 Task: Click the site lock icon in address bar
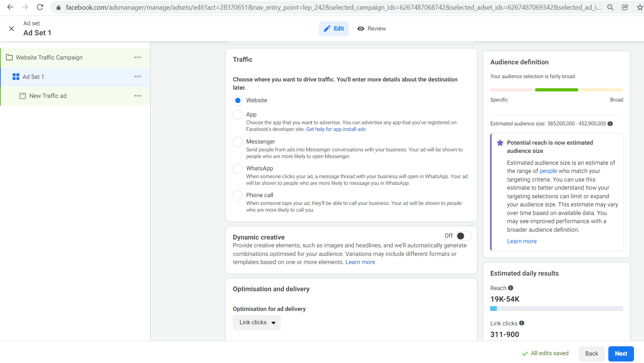point(58,7)
